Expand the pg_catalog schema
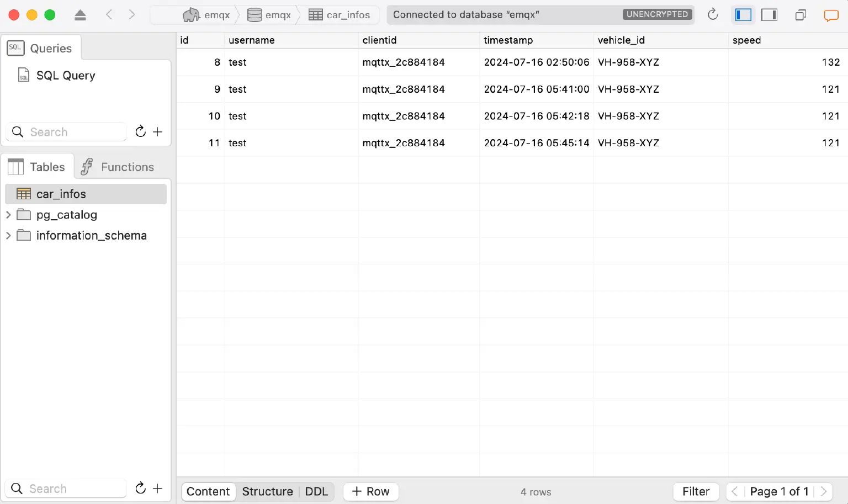The image size is (848, 504). (8, 215)
